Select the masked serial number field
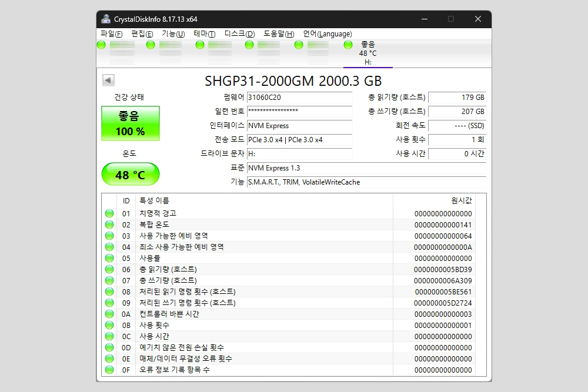588x392 pixels. click(x=299, y=111)
